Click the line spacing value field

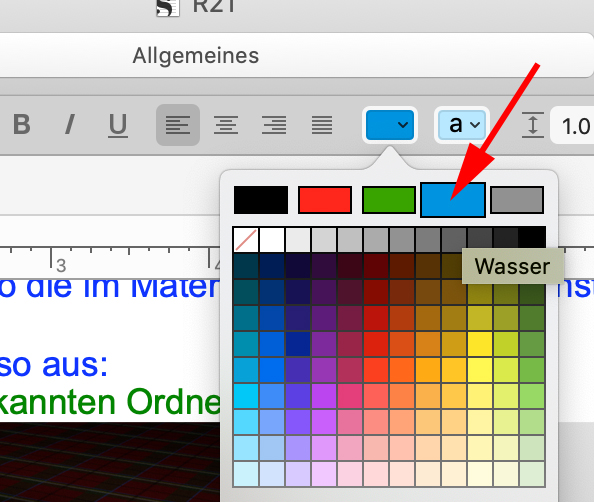[x=573, y=125]
